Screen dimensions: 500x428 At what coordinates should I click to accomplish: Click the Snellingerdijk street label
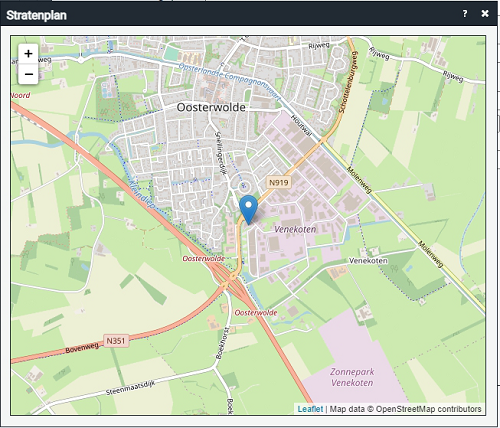tap(219, 152)
